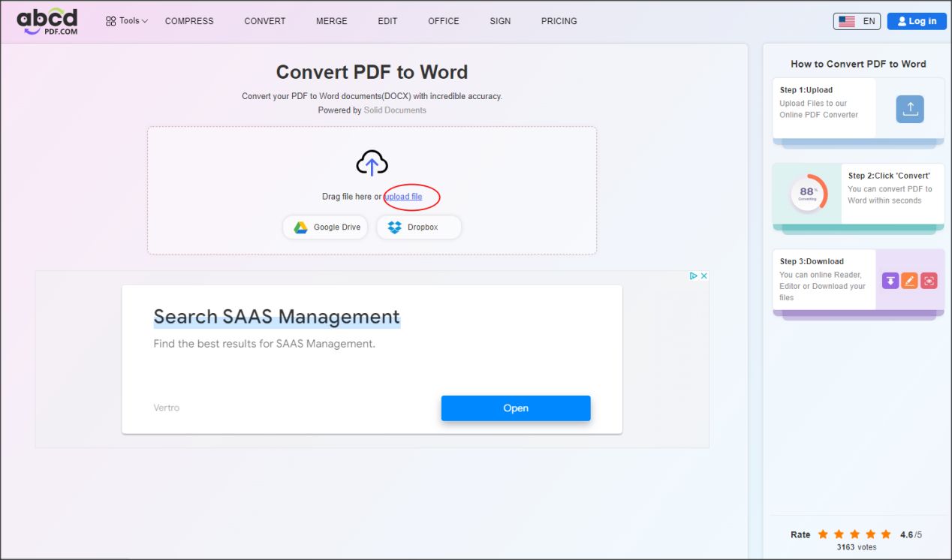Click the Vertro advertiser label

click(167, 408)
